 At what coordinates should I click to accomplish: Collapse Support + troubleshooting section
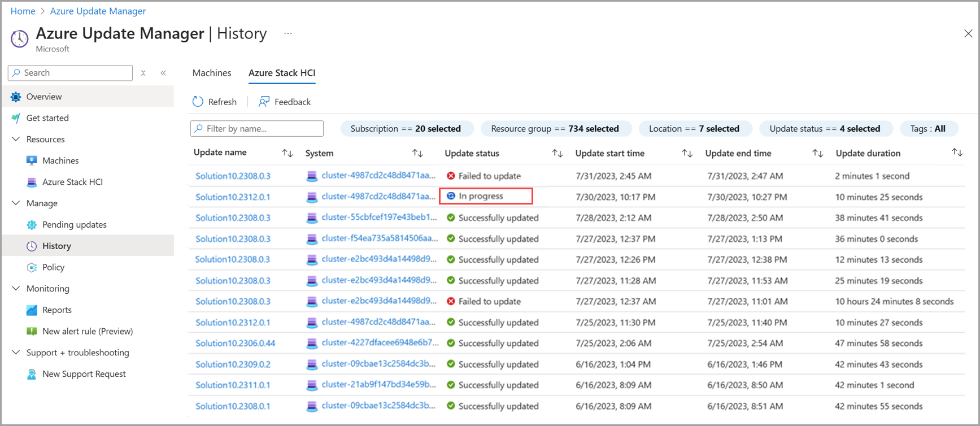coord(16,353)
